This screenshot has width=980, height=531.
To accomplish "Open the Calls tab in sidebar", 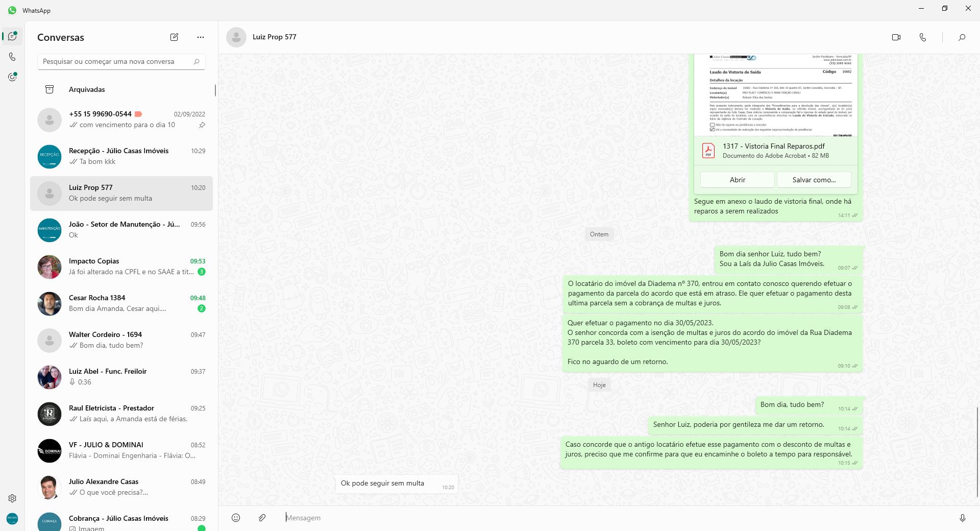I will (12, 57).
